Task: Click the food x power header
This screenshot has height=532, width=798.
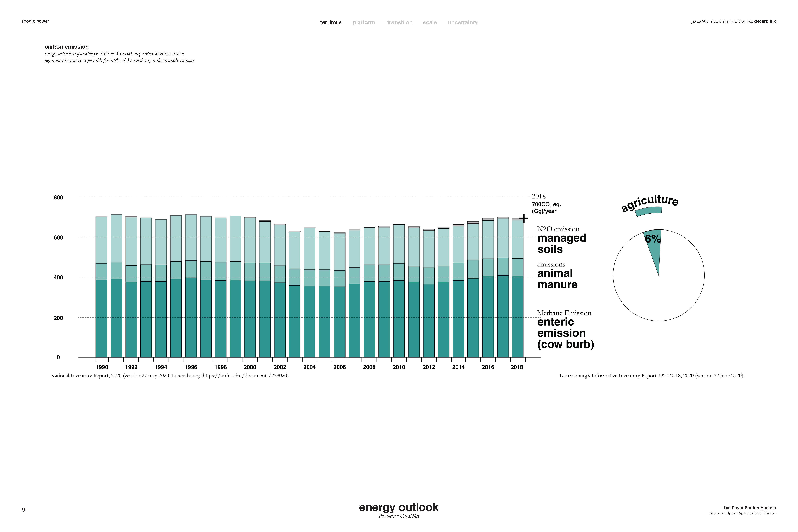Action: point(35,21)
